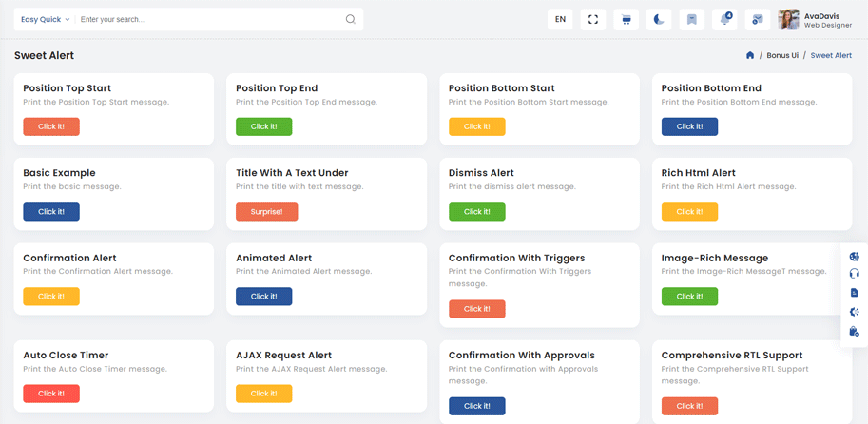Screen dimensions: 868x424
Task: Click the headset support icon in side panel
Action: pos(854,274)
